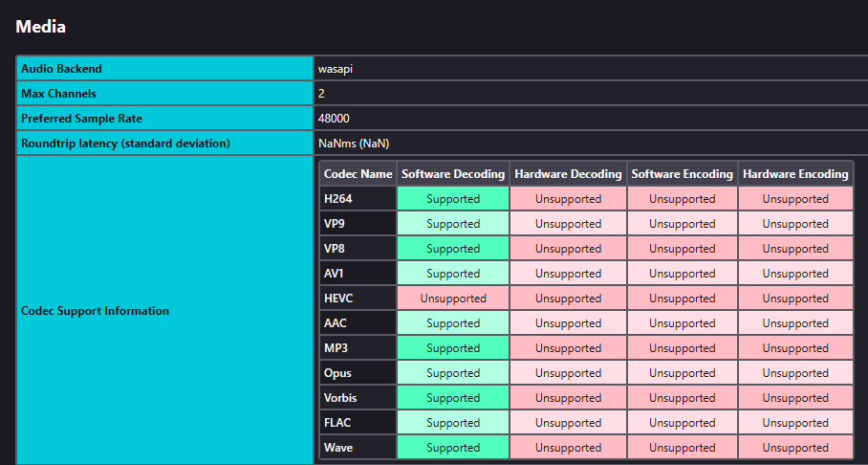Select the AV1 codec name cell
Screen dimensions: 868x465
(x=358, y=274)
